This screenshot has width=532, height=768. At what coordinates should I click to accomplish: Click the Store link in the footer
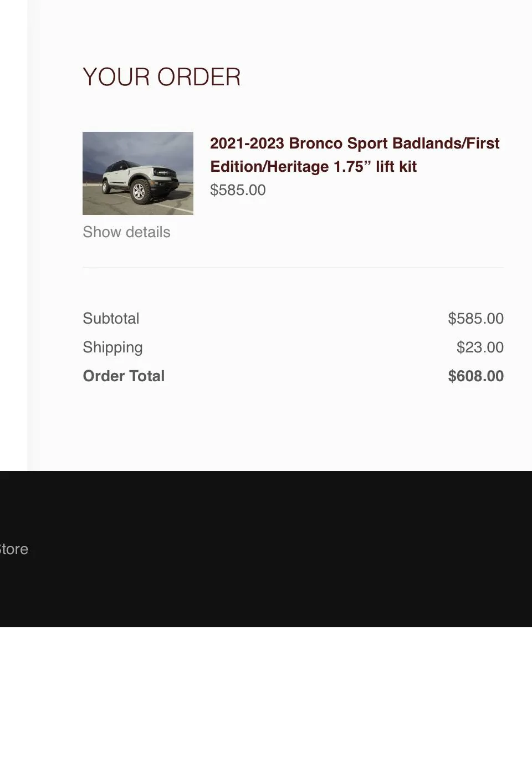point(14,549)
